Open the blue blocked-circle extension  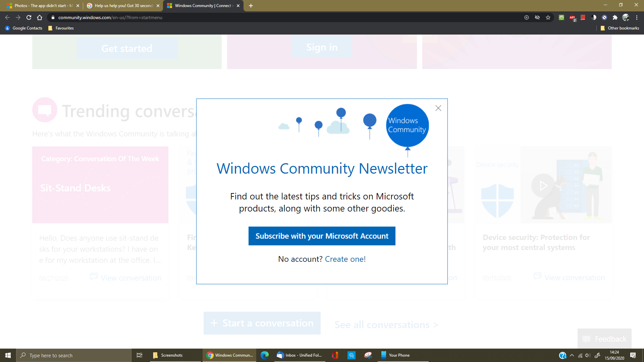click(x=604, y=17)
